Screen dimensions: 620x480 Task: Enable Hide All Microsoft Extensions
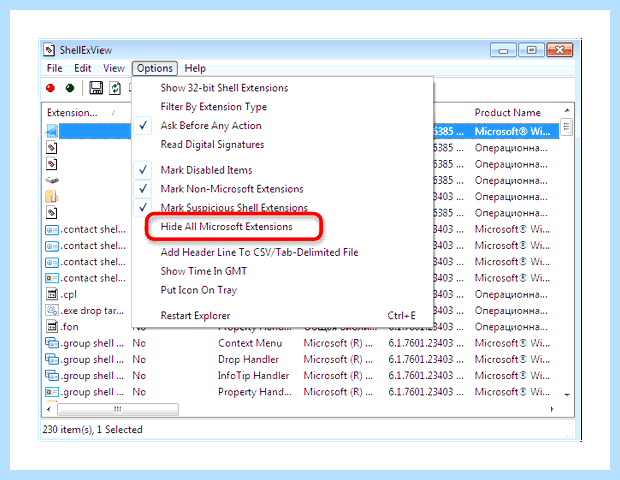tap(227, 226)
